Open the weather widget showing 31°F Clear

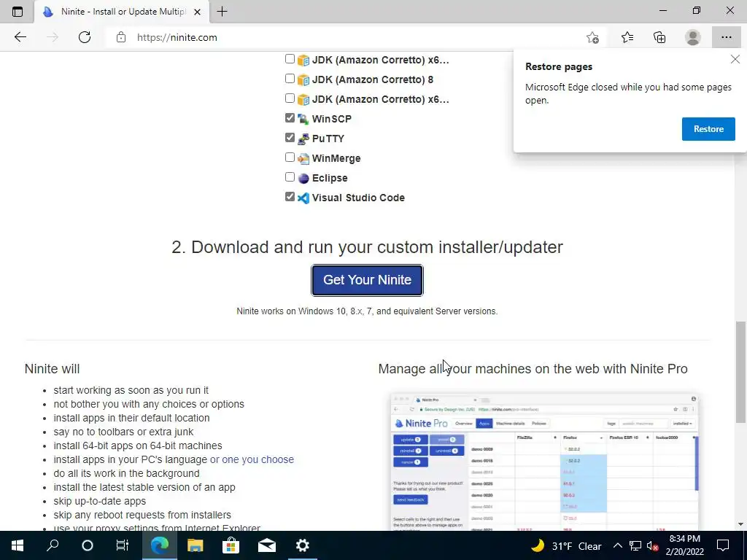point(566,545)
